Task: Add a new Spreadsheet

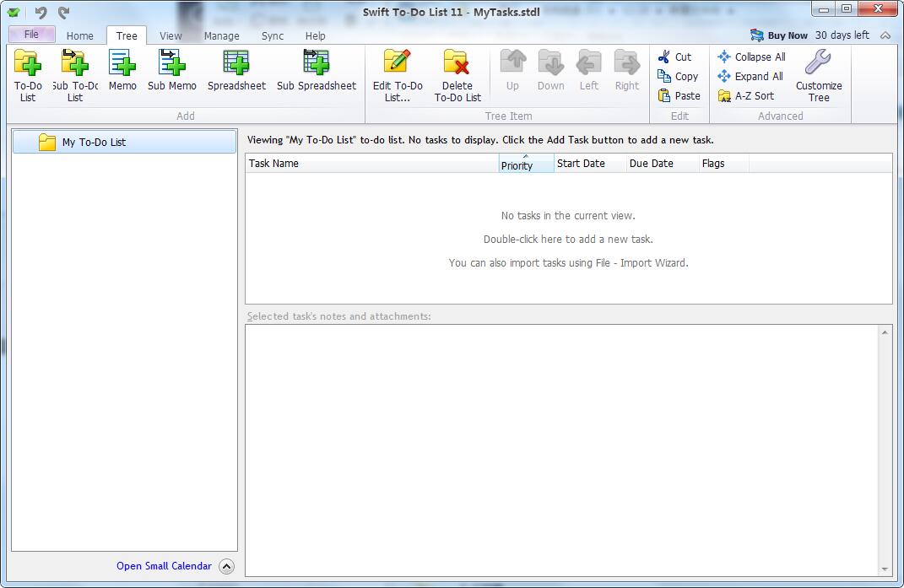Action: 236,70
